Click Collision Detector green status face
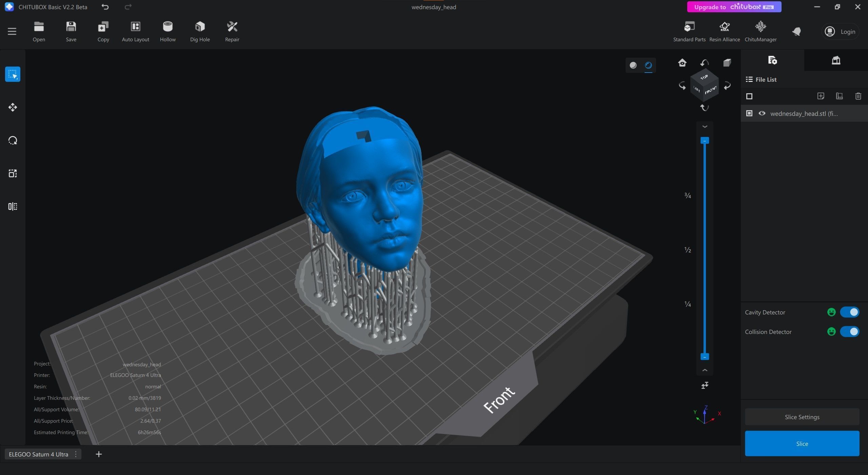This screenshot has height=475, width=868. tap(831, 331)
